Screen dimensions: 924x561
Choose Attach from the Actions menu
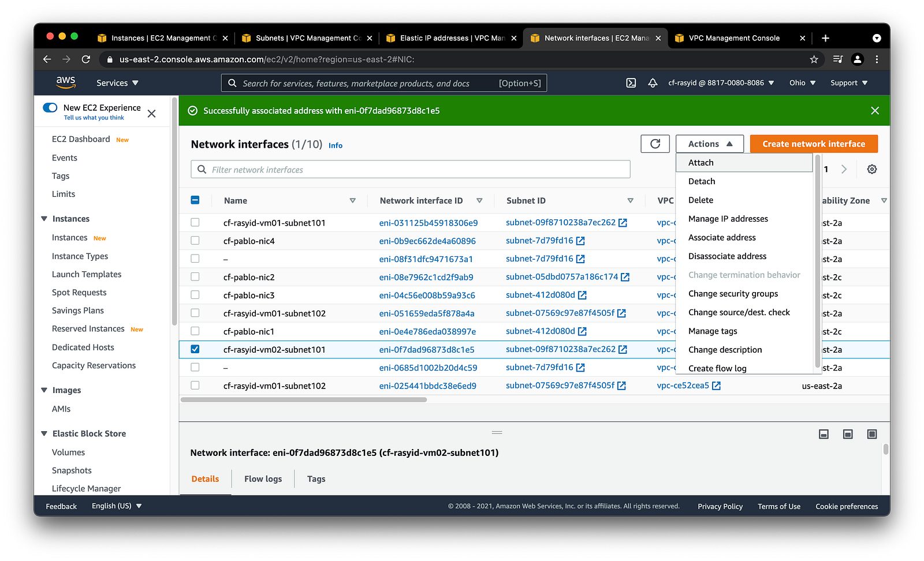coord(744,163)
